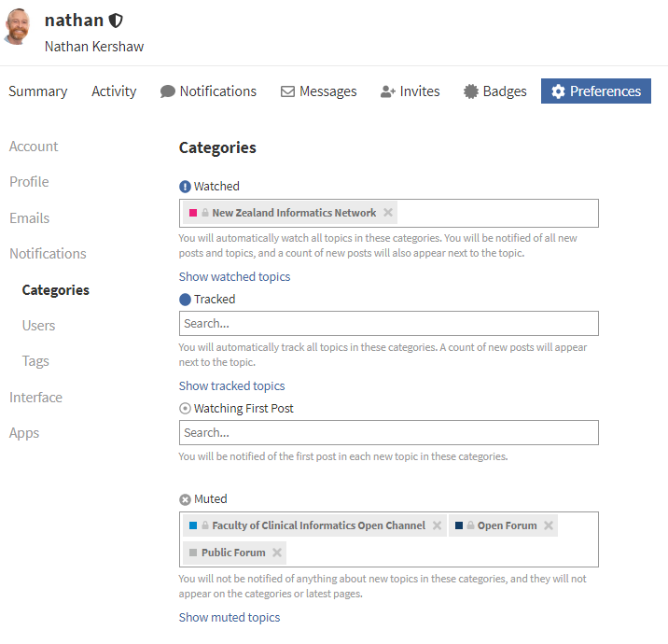Image resolution: width=668 pixels, height=644 pixels.
Task: Remove Public Forum from Muted categories
Action: click(x=277, y=553)
